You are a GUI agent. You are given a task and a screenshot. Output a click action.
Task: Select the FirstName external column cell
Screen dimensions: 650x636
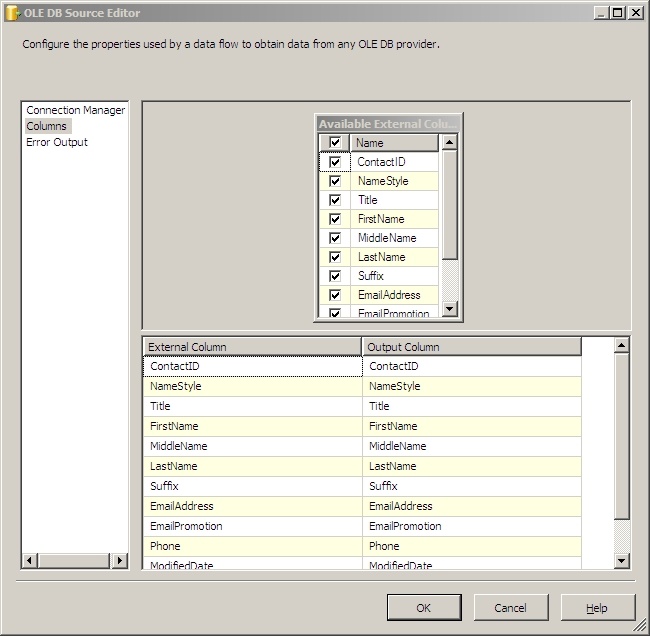(x=252, y=426)
